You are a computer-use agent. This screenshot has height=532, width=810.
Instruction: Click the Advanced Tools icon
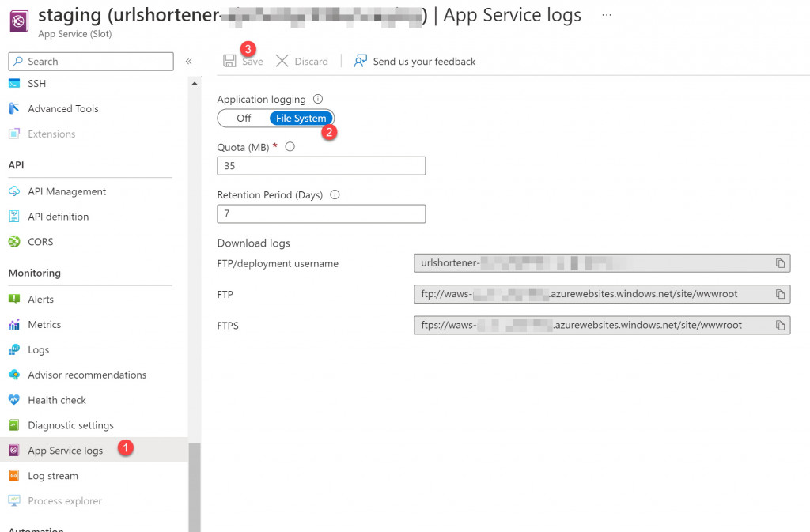[x=14, y=108]
